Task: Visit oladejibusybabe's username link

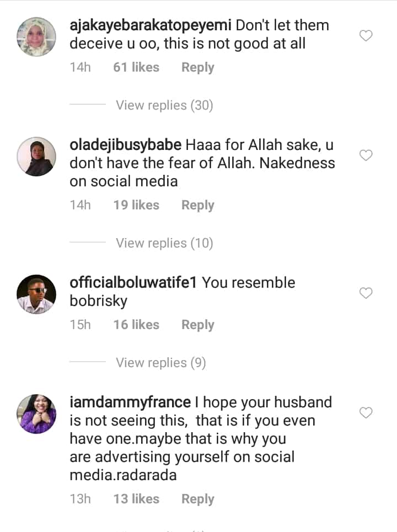Action: coord(125,145)
